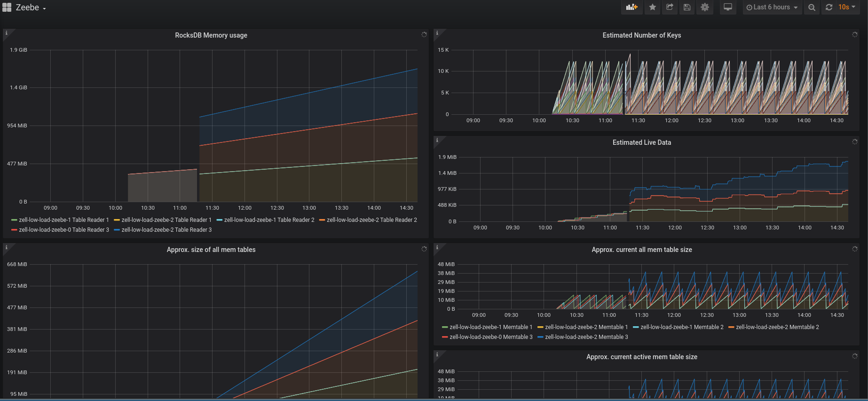Click the 1.9 GiB axis label in RocksDB panel

click(x=18, y=50)
